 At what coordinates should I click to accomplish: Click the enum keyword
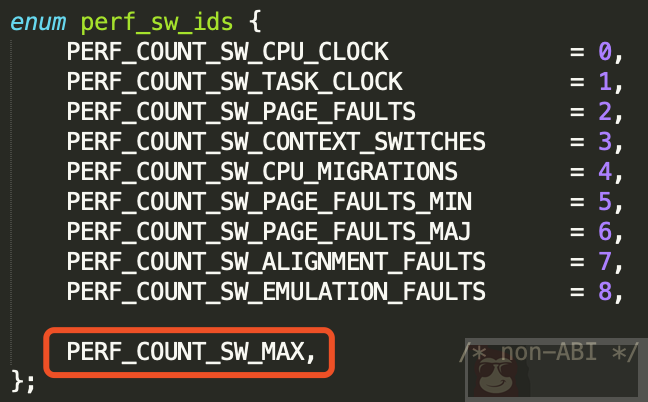click(x=38, y=22)
